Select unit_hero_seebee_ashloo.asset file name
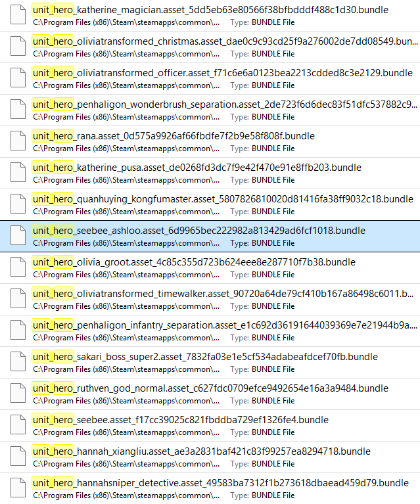This screenshot has width=420, height=504. coord(198,231)
